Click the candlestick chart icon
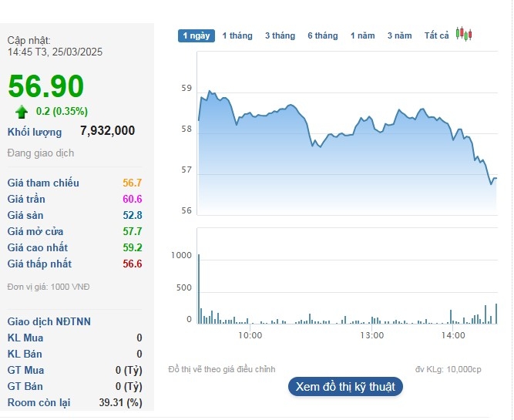The width and height of the screenshot is (514, 420). click(x=463, y=35)
